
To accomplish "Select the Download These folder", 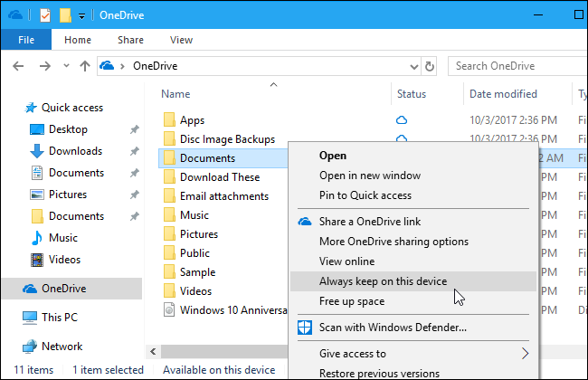I will coord(220,177).
